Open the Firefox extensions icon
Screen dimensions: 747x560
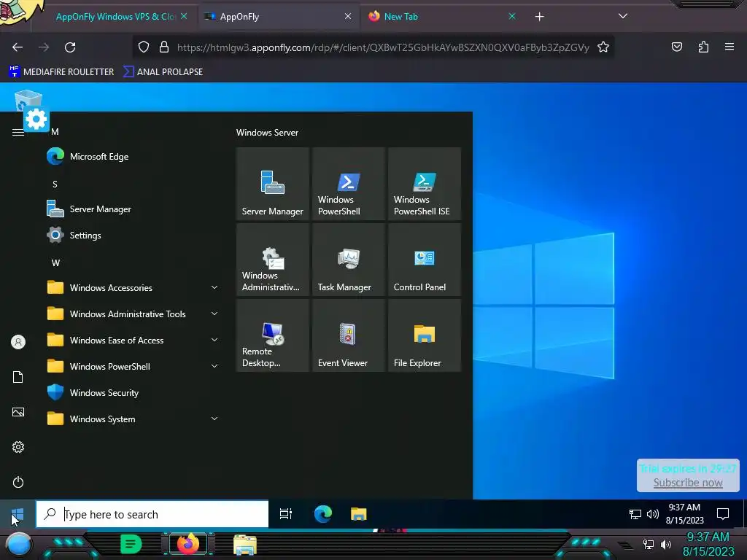[703, 47]
